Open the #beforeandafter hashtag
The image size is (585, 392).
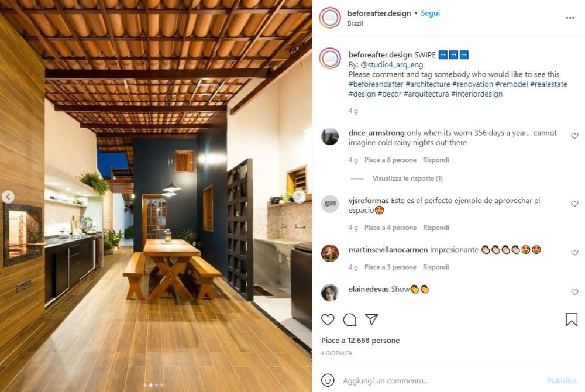376,84
